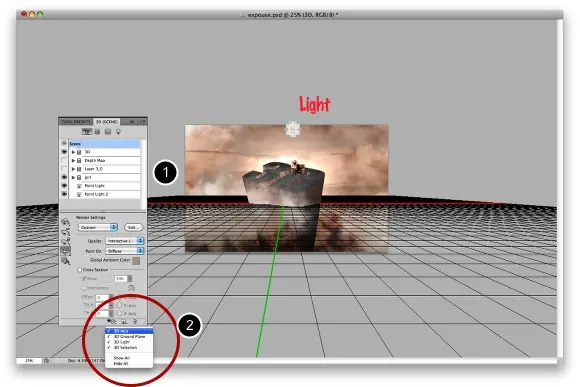Select the Y-Axis radio button
Screen dimensions: 580x387
(119, 306)
